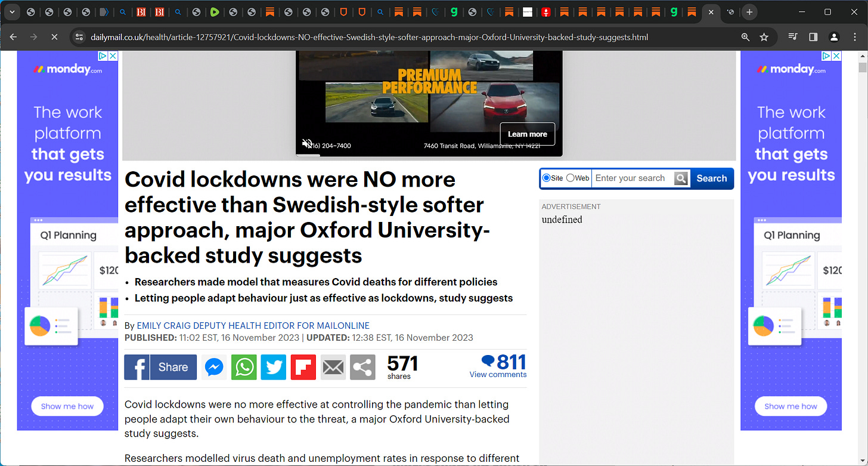The height and width of the screenshot is (466, 868).
Task: Share via the WhatsApp icon
Action: click(x=244, y=368)
